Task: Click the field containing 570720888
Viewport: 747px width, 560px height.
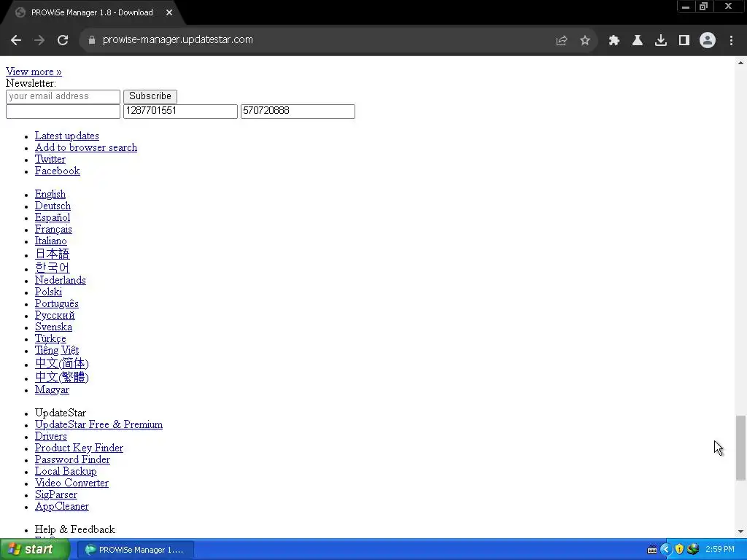Action: click(x=298, y=112)
